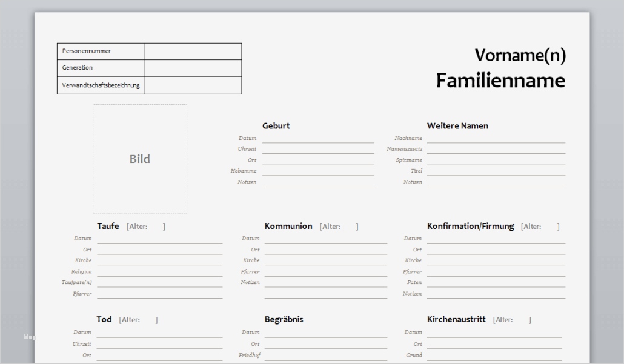Click the [Alter: ] field beside Taufe
The width and height of the screenshot is (624, 364).
(x=145, y=227)
